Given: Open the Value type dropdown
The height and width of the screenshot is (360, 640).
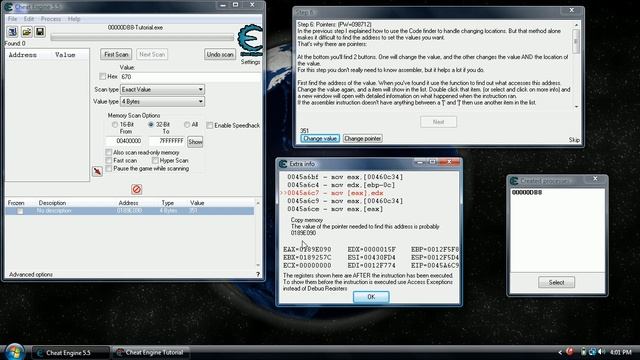Looking at the screenshot, I should 162,102.
